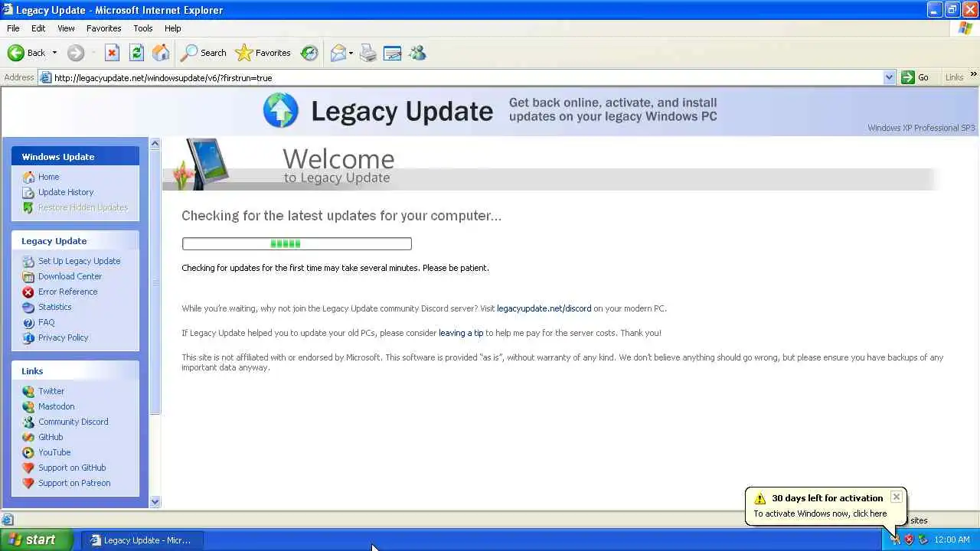980x551 pixels.
Task: Click sidebar scrollbar up arrow
Action: tap(155, 143)
